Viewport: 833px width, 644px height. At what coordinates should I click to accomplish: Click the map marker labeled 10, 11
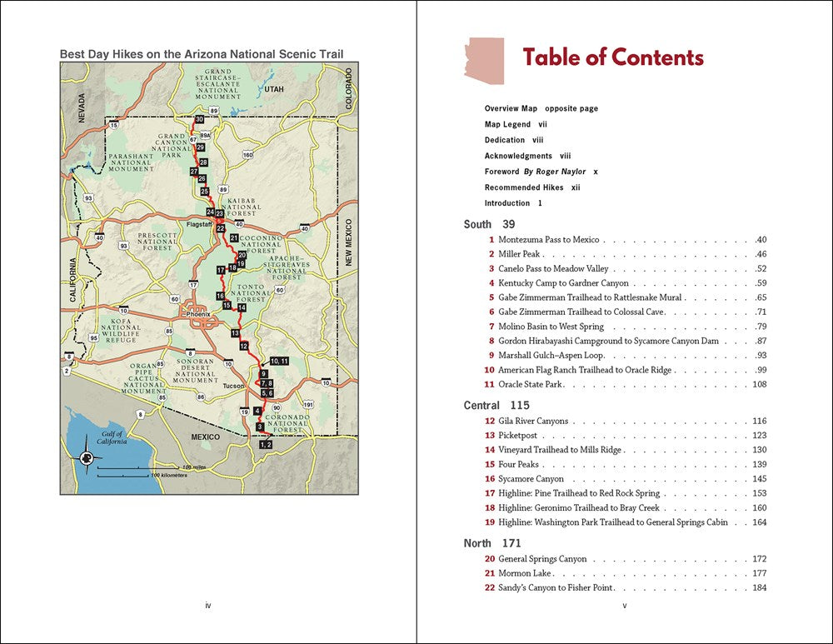pos(279,361)
